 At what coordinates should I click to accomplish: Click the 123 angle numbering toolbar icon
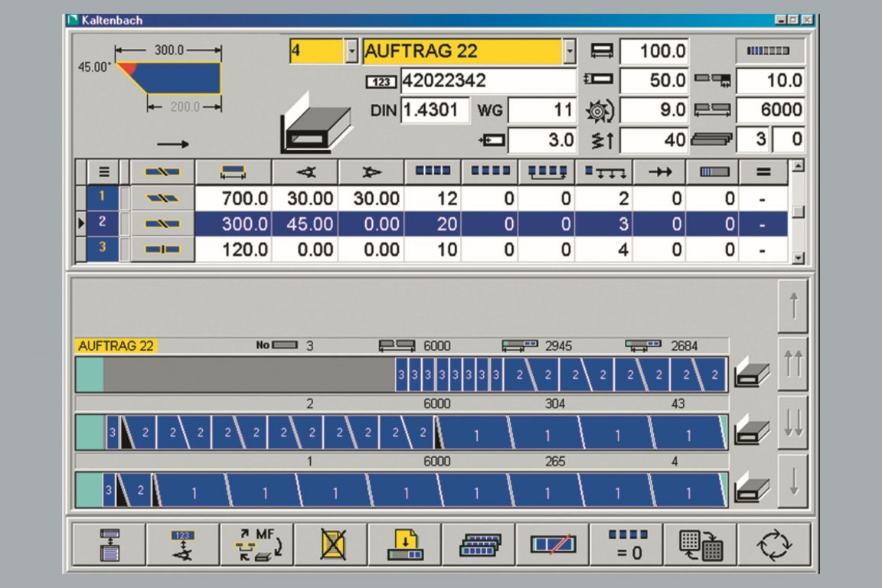[183, 544]
